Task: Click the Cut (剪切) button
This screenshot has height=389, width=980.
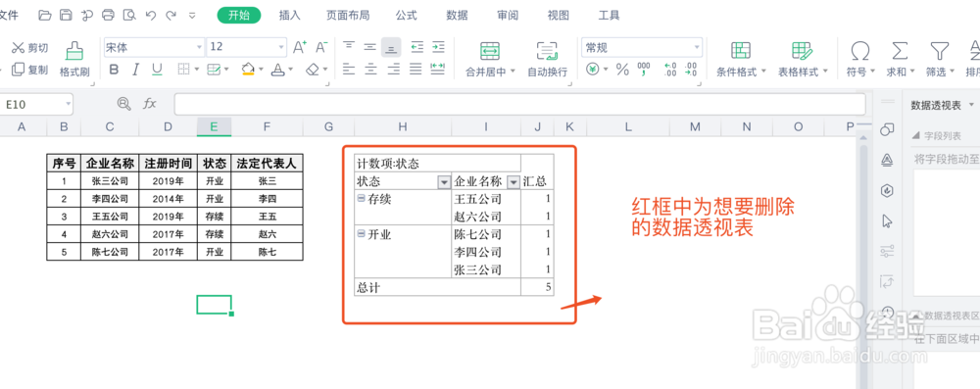Action: 29,48
